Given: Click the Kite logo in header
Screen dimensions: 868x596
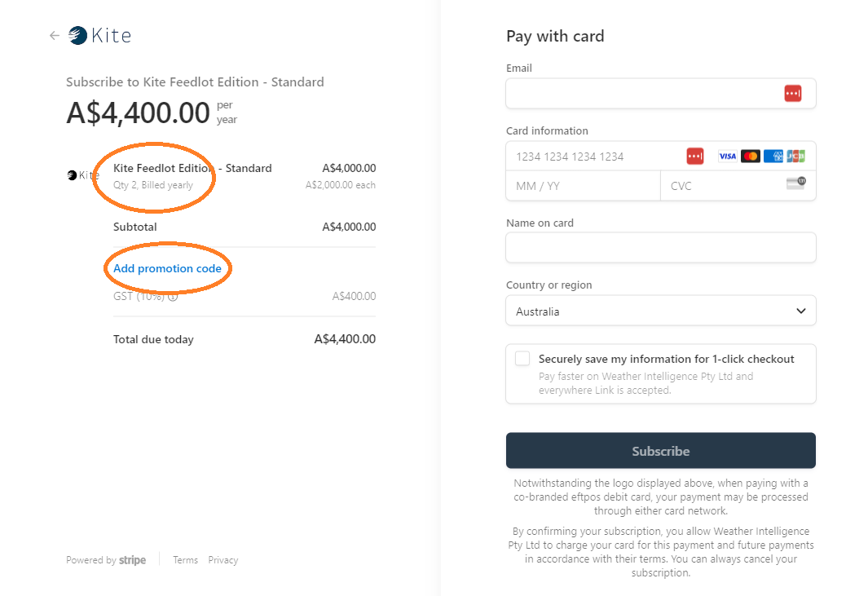Looking at the screenshot, I should (x=100, y=35).
